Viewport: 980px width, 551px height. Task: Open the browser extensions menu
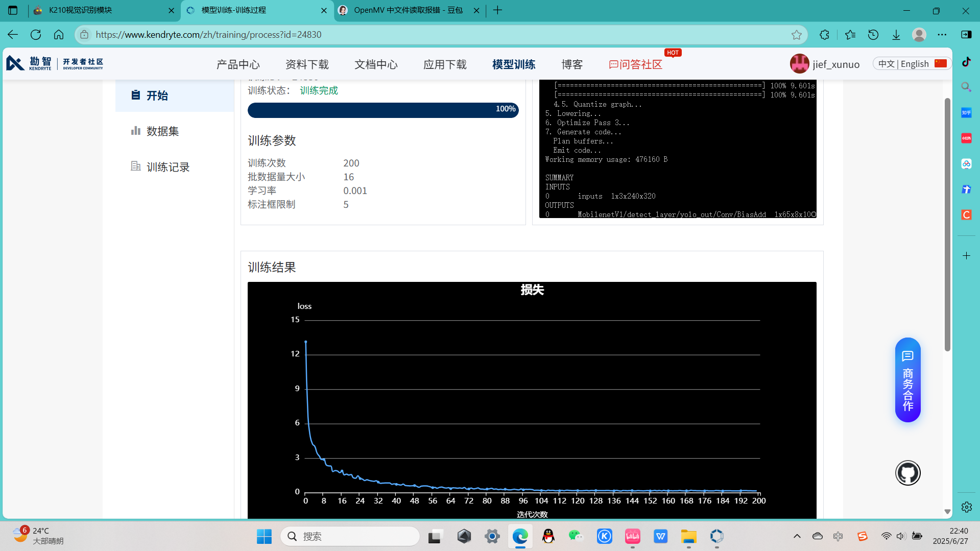[824, 35]
